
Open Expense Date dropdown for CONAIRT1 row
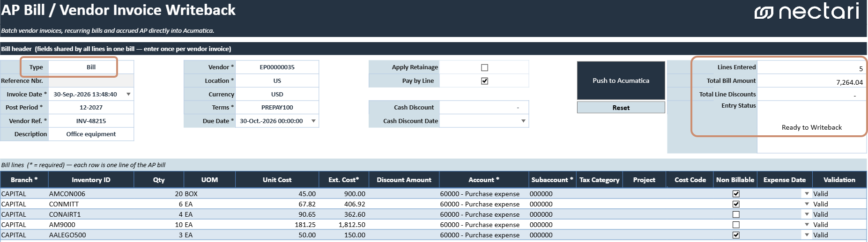[807, 214]
